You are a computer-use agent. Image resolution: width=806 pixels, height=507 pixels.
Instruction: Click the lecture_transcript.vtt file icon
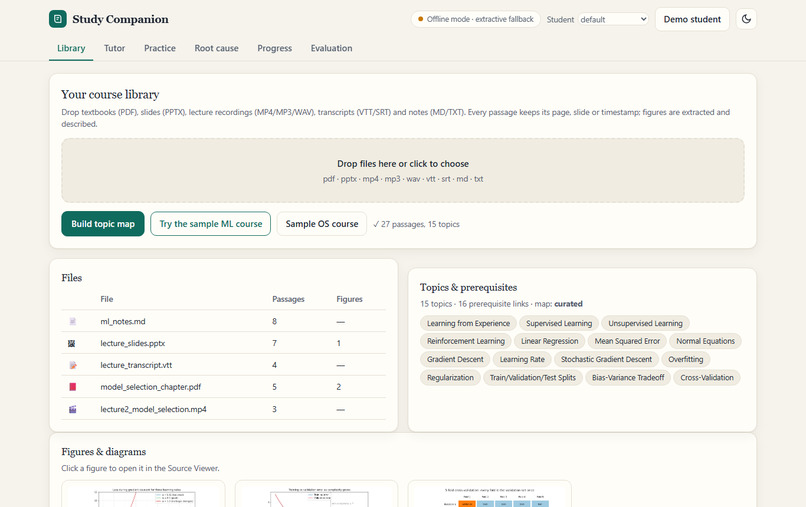coord(72,365)
